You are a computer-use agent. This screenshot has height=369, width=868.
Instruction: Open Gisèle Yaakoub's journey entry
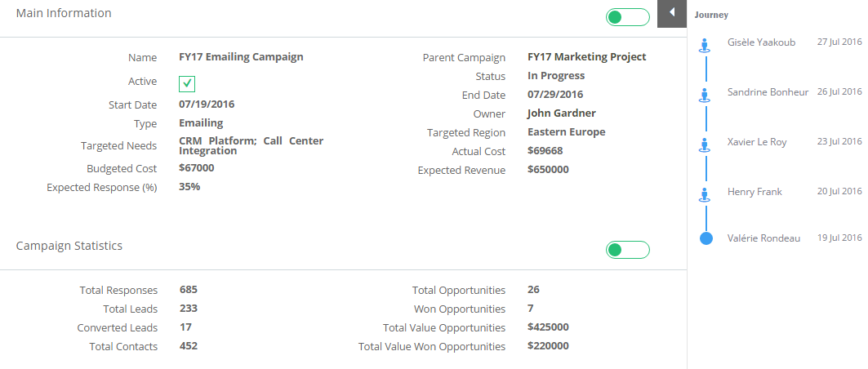pos(761,42)
